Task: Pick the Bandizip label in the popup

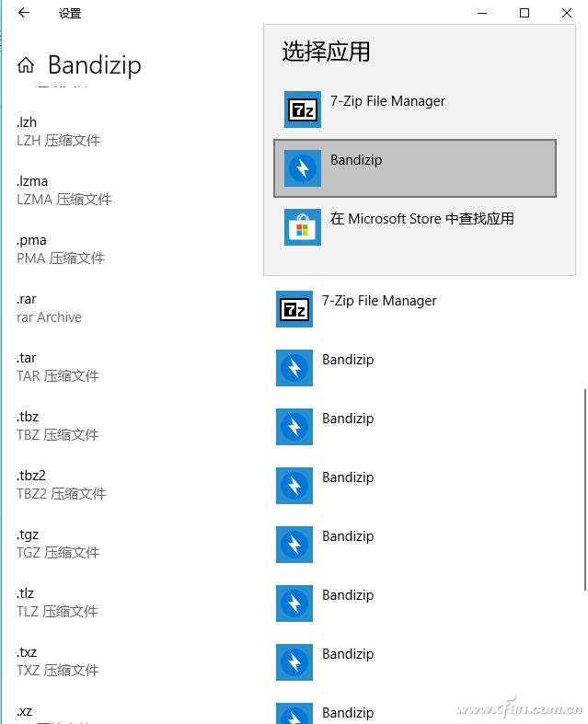Action: [356, 160]
